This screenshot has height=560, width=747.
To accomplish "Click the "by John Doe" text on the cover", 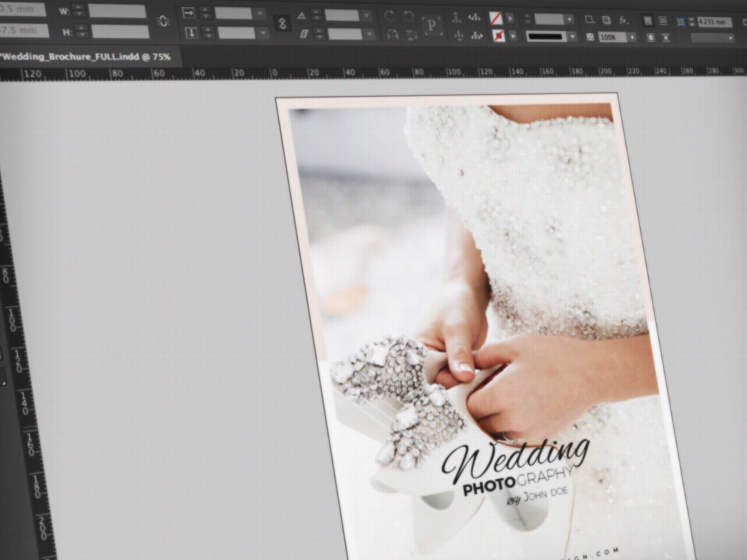I will pos(538,497).
